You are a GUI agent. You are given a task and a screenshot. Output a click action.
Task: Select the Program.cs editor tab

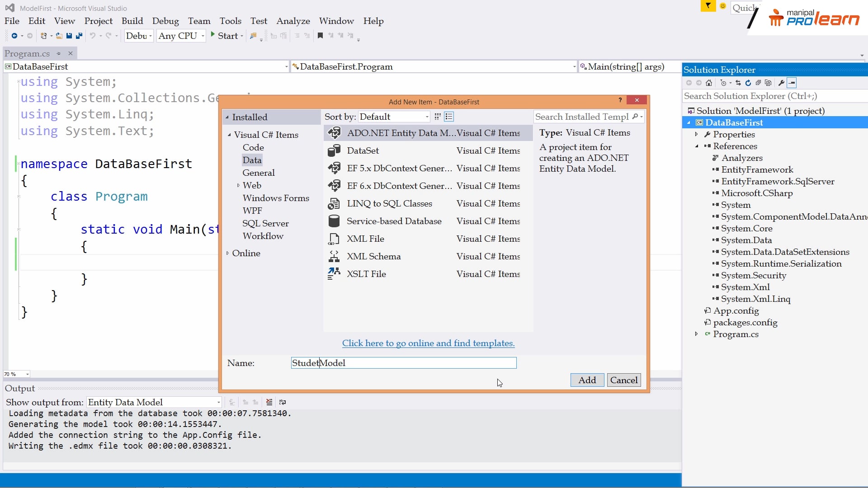27,54
